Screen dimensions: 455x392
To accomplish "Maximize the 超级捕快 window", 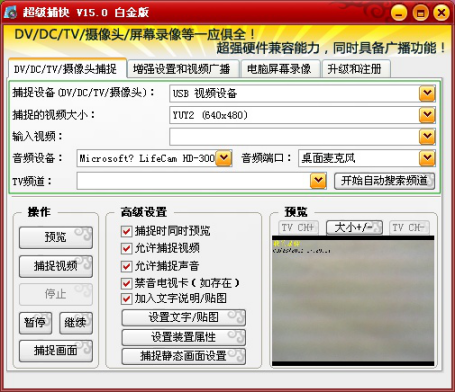I will 420,13.
